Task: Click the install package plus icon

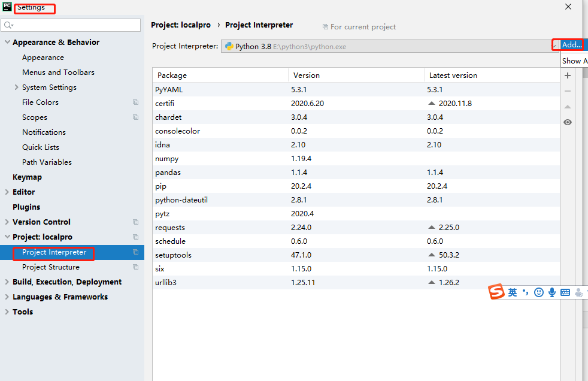Action: click(568, 75)
